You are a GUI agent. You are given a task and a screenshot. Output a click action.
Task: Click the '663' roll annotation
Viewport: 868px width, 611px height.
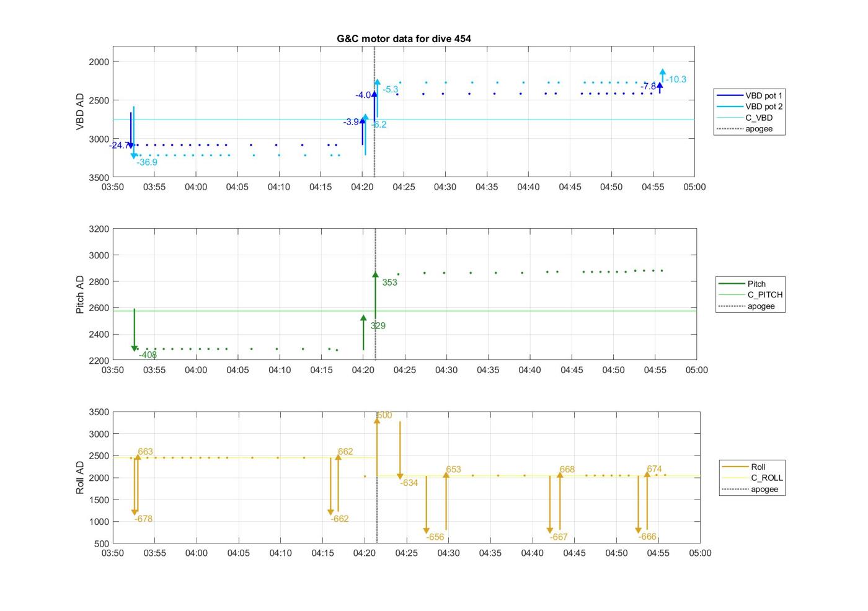[x=145, y=452]
